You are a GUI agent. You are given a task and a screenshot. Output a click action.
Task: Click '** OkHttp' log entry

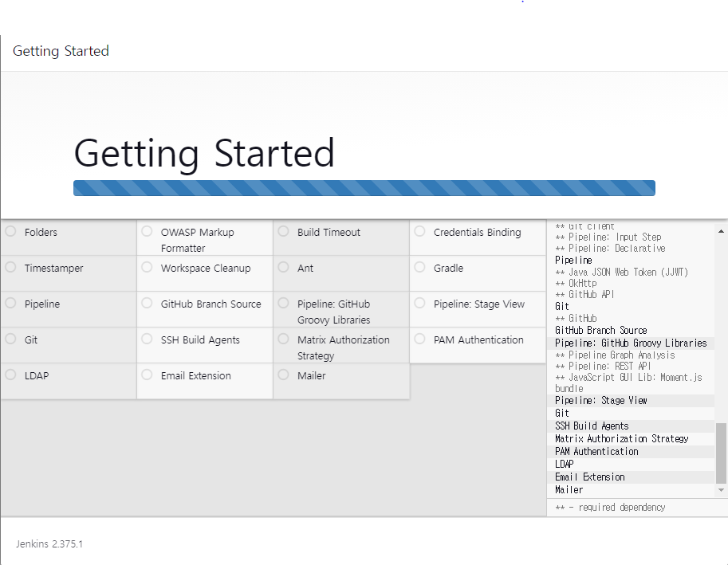coord(576,283)
